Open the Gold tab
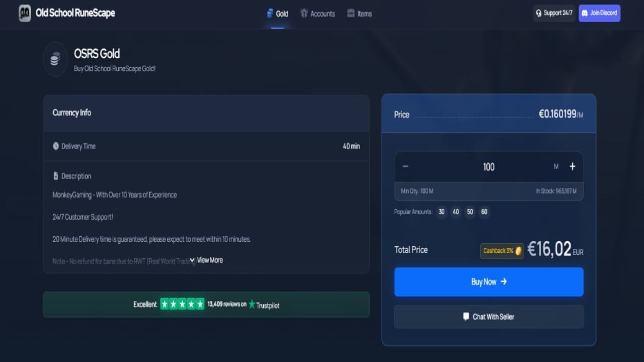The height and width of the screenshot is (362, 644). 277,14
